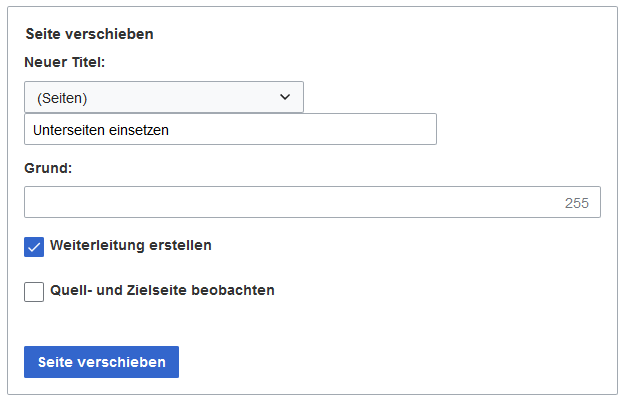625x404 pixels.
Task: Toggle watching via the Quell- und Zielseite beobachten label
Action: tap(162, 290)
